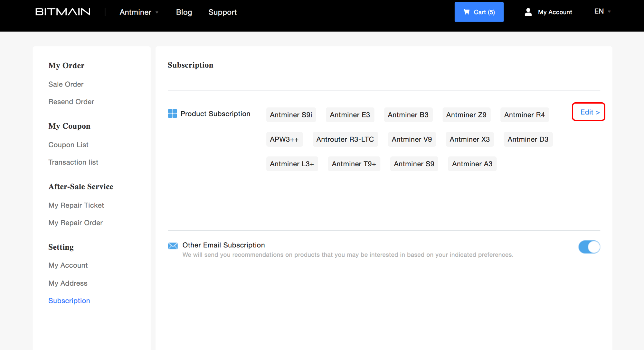Open My Repair Order

(x=75, y=223)
